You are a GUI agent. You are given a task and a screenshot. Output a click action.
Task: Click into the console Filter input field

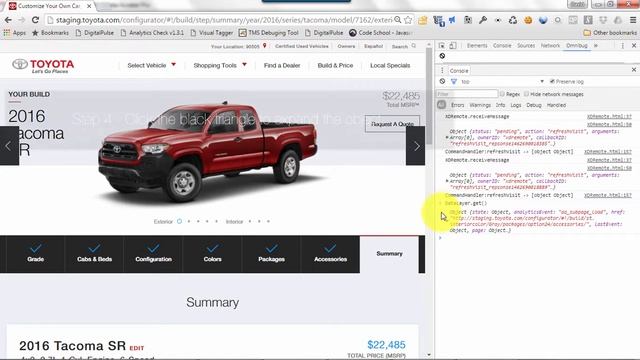[x=467, y=94]
